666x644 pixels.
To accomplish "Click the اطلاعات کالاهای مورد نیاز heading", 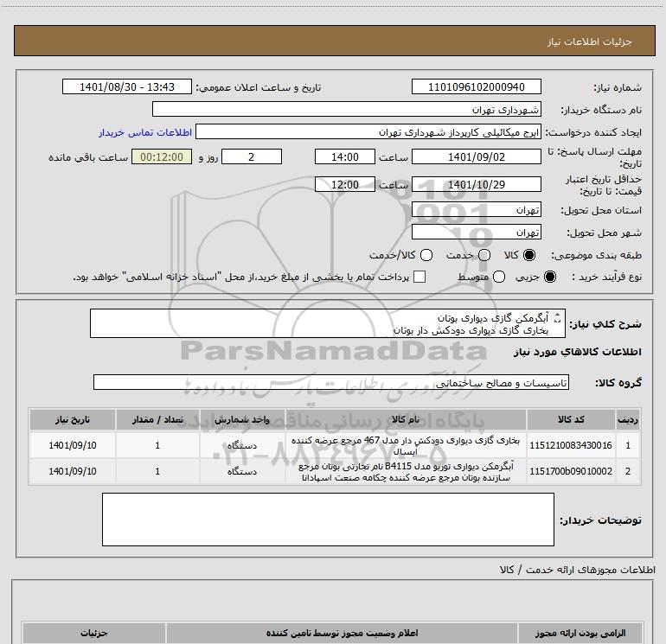I will (578, 352).
